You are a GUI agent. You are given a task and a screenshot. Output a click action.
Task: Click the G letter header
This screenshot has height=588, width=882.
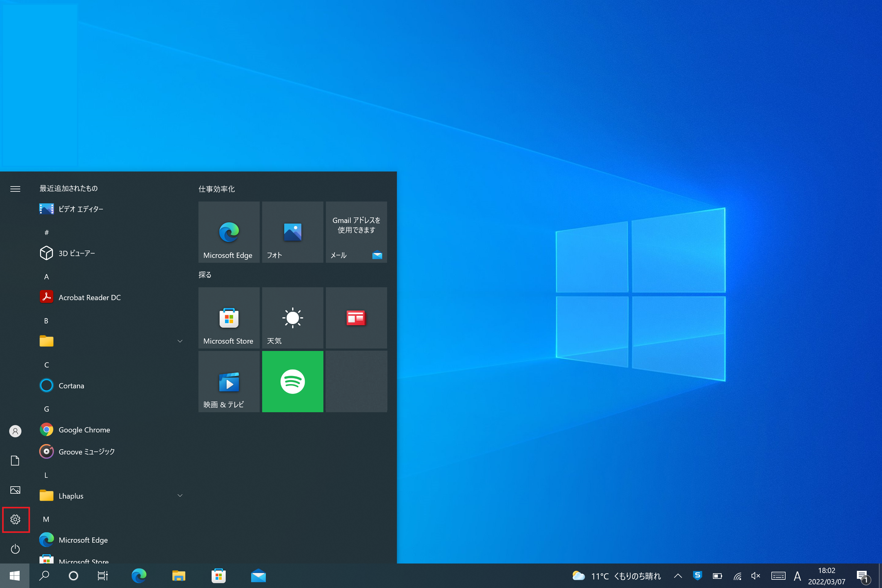47,409
